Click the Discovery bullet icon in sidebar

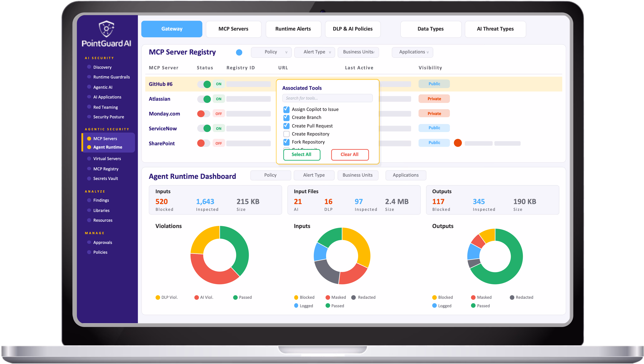(x=89, y=67)
